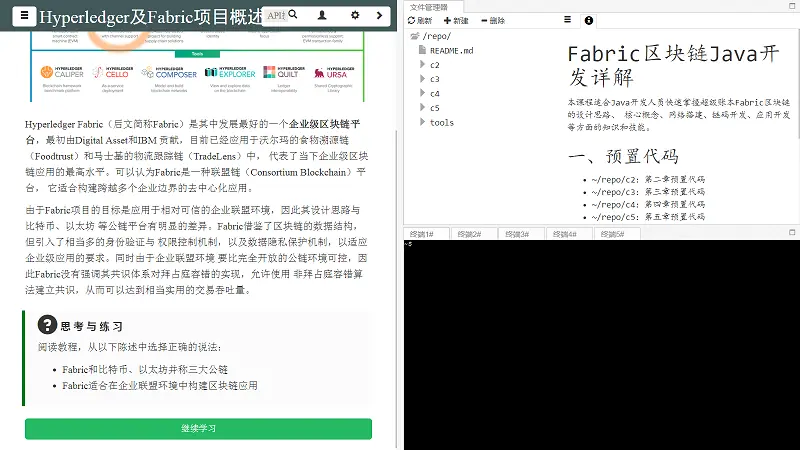This screenshot has height=450, width=800.
Task: Select the c4 folder name
Action: [435, 93]
